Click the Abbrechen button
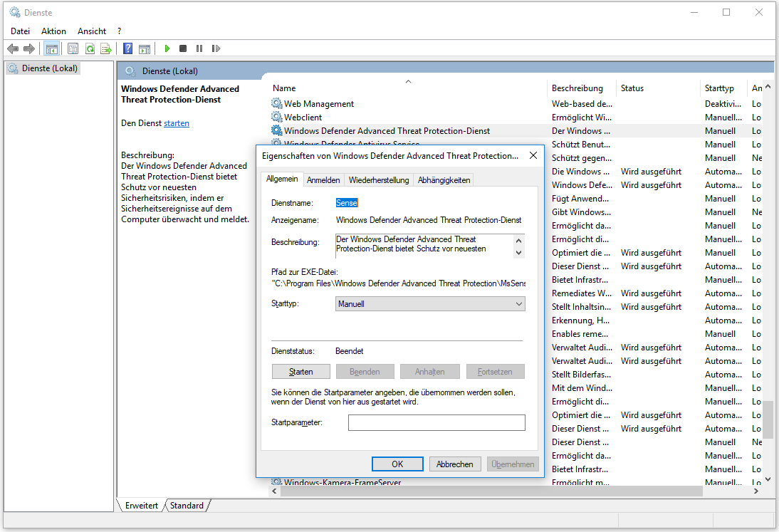The width and height of the screenshot is (779, 532). (x=454, y=464)
